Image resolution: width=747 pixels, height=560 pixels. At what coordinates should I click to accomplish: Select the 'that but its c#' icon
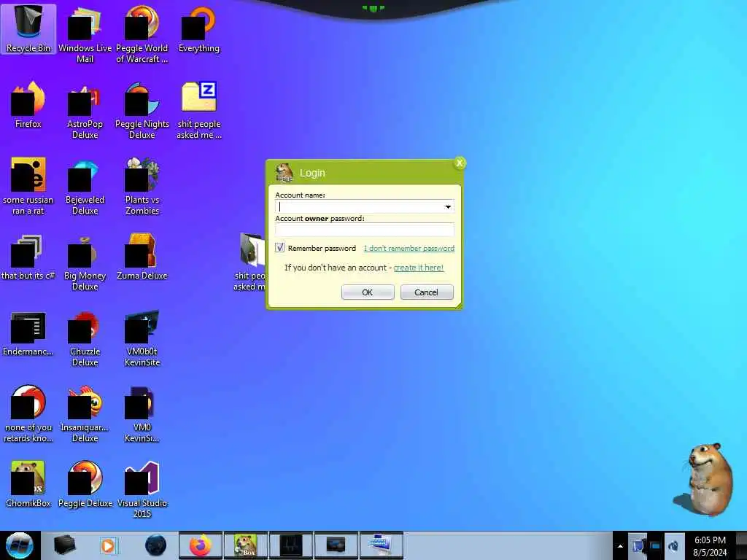(x=28, y=257)
